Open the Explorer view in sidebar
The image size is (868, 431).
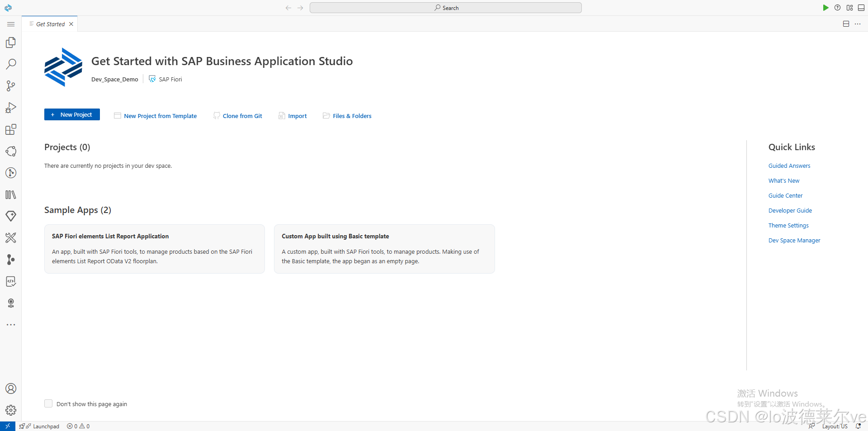(x=11, y=43)
